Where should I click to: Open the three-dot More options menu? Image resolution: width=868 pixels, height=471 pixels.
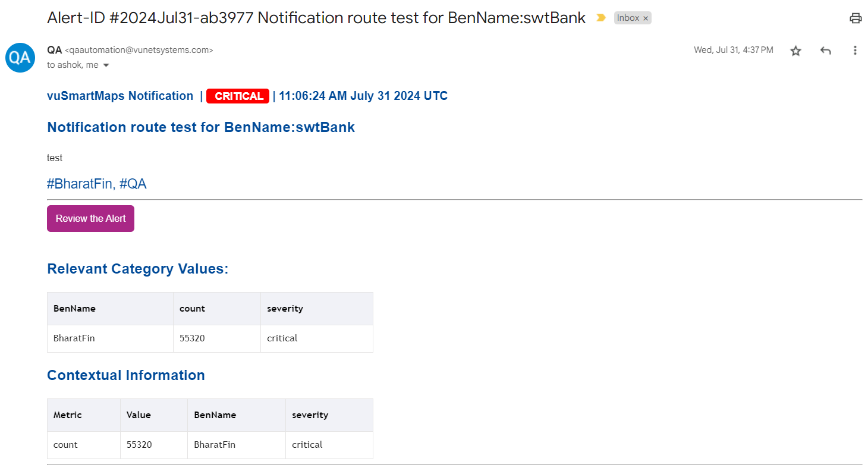(855, 51)
